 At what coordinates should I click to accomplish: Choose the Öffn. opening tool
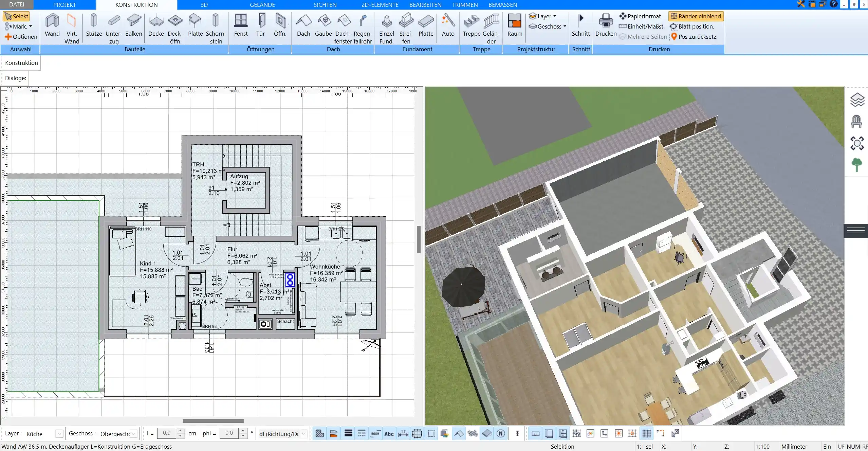click(280, 25)
